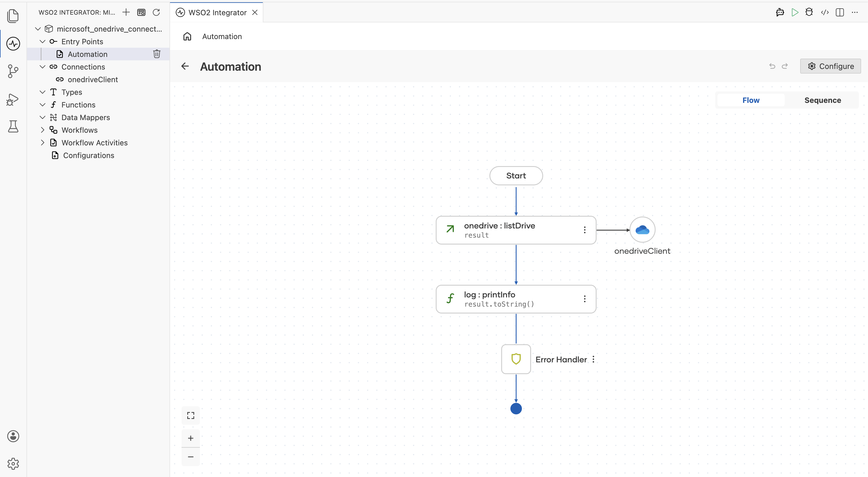Open the AI assistant robot icon
Image resolution: width=868 pixels, height=477 pixels.
pyautogui.click(x=780, y=12)
